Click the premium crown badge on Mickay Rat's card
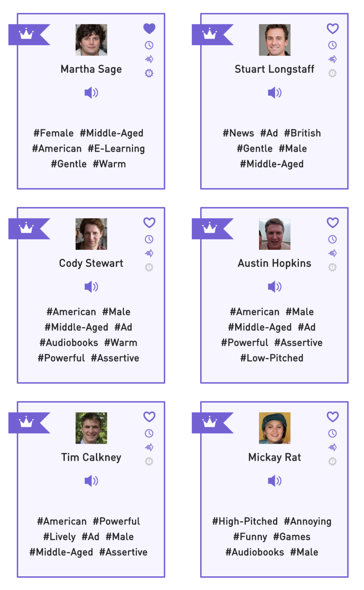This screenshot has width=364, height=590. pos(210,422)
